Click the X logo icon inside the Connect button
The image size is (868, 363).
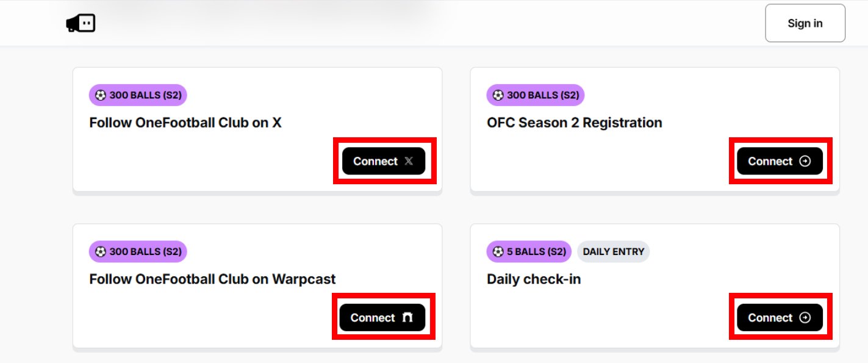(x=409, y=161)
